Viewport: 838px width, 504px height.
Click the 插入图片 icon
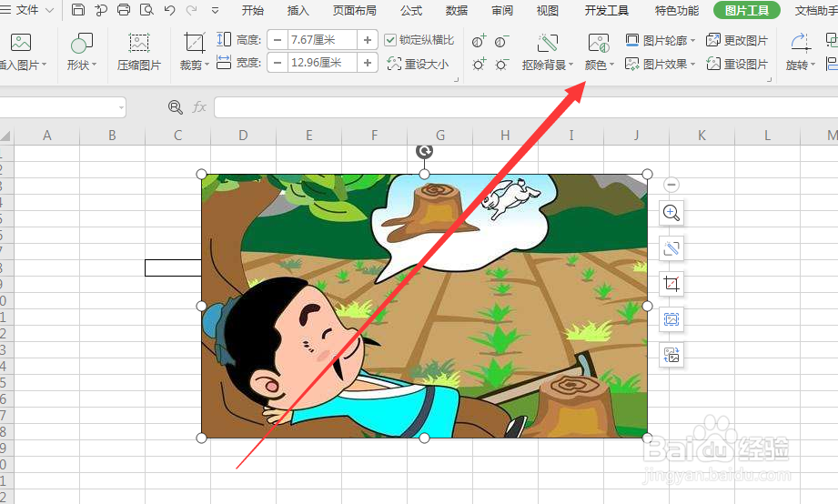(21, 42)
